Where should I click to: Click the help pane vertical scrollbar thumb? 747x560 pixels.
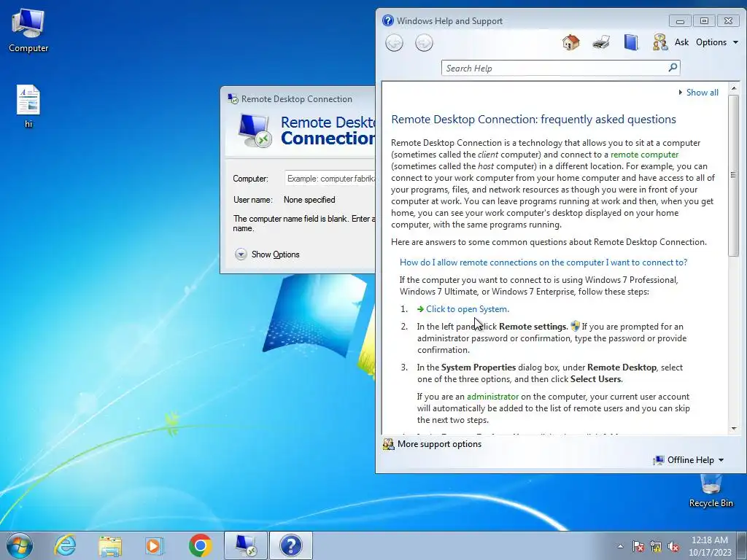coord(734,175)
